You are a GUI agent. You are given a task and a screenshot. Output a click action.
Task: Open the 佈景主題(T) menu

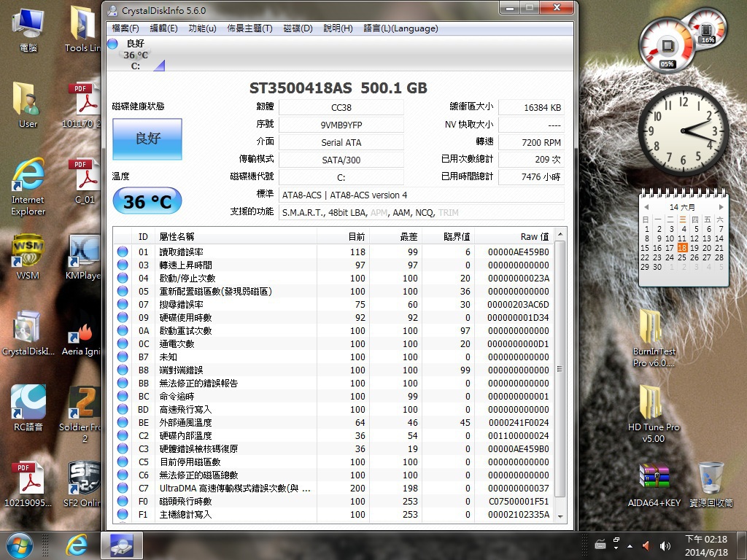tap(249, 28)
